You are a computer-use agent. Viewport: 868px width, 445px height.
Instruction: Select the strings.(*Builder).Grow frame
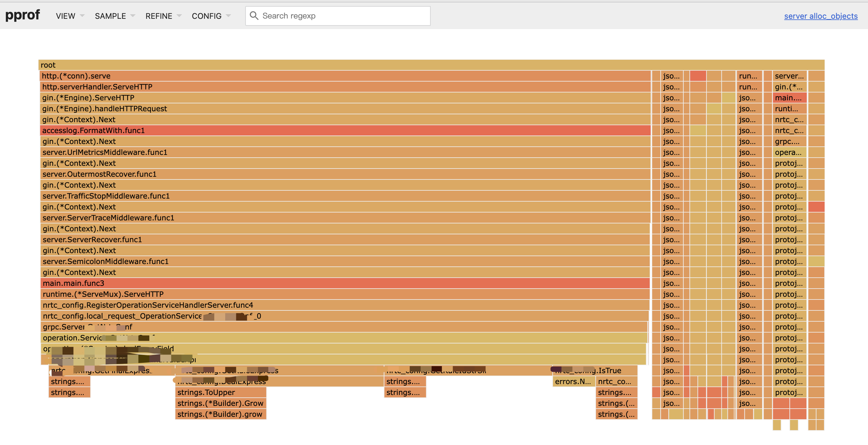(x=220, y=403)
